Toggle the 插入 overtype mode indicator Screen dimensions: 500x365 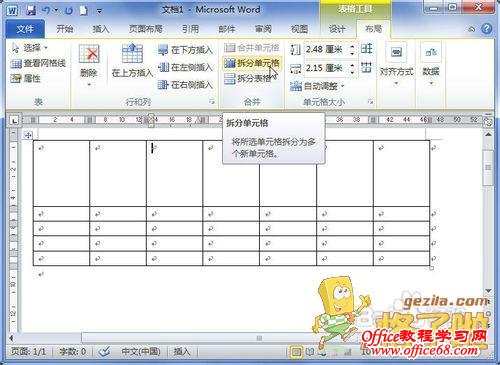(x=181, y=352)
